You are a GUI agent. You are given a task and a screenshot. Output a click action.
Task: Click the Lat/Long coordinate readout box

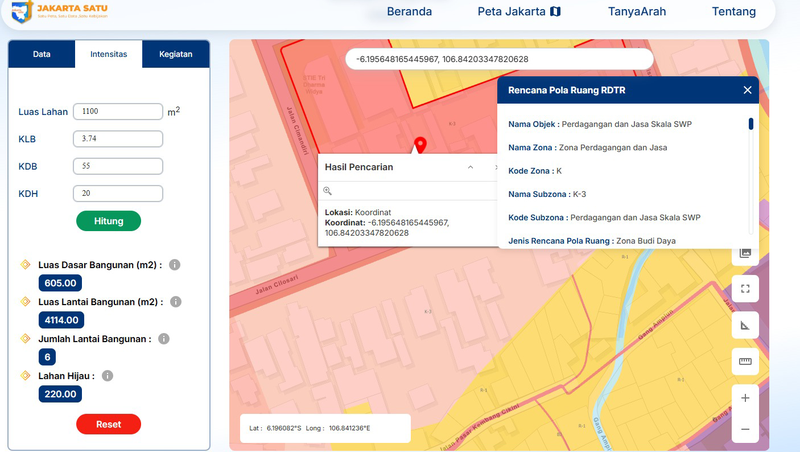[x=325, y=428]
